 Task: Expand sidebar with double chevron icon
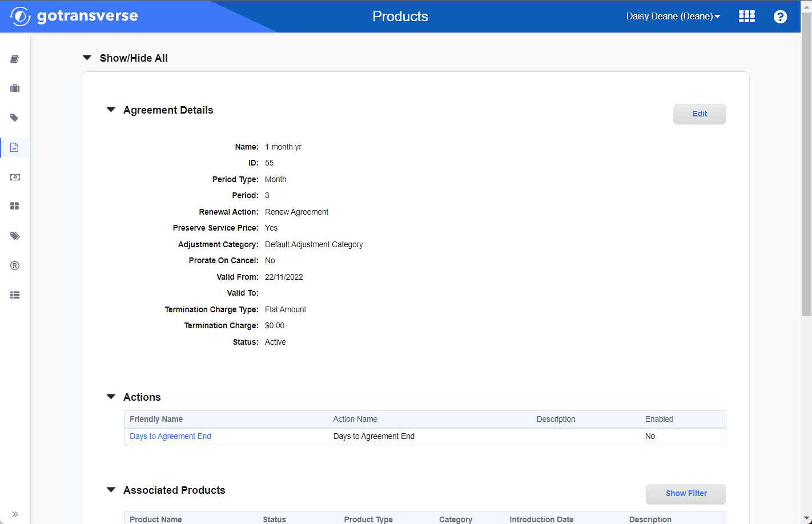15,514
